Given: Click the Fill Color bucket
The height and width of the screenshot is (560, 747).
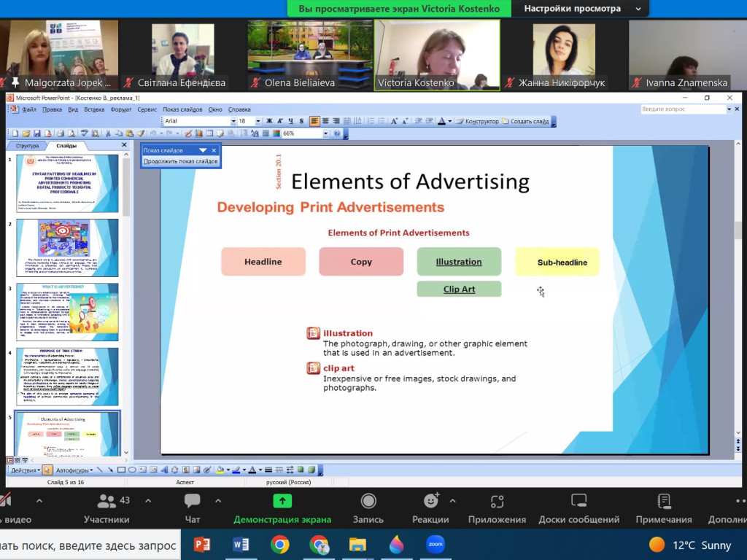Looking at the screenshot, I should pos(220,470).
